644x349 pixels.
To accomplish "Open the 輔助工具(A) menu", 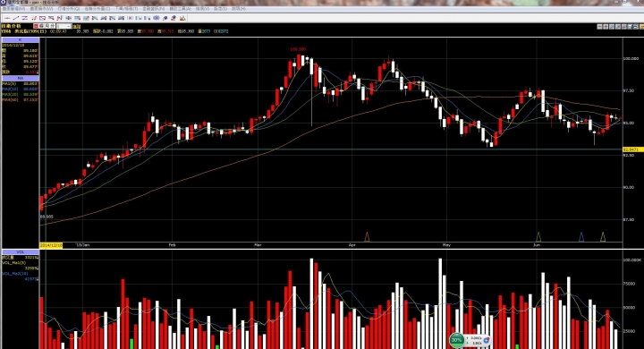I will pyautogui.click(x=181, y=9).
